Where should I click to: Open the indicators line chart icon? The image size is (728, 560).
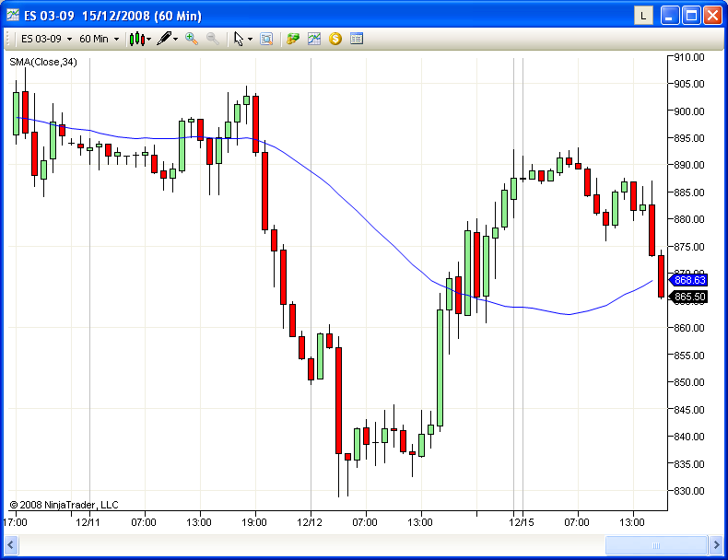(x=314, y=39)
